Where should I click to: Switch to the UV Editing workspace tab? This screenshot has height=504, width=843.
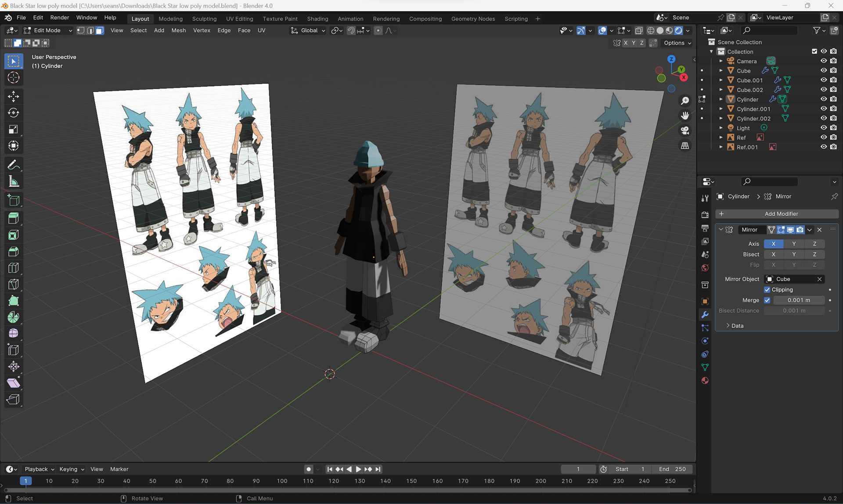pos(239,19)
